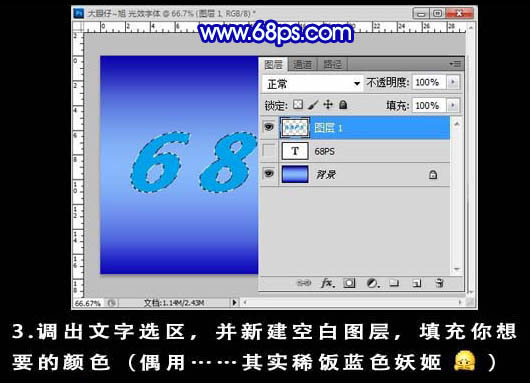
Task: Open the opacity slider arrow
Action: tap(453, 82)
